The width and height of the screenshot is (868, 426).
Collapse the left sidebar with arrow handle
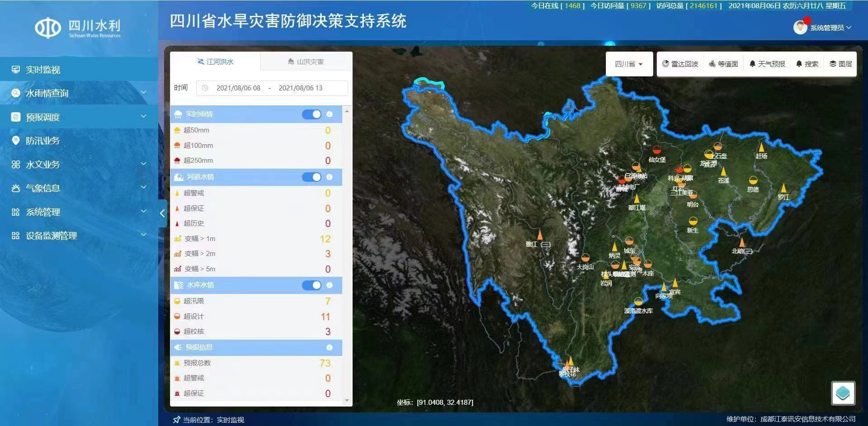click(162, 213)
